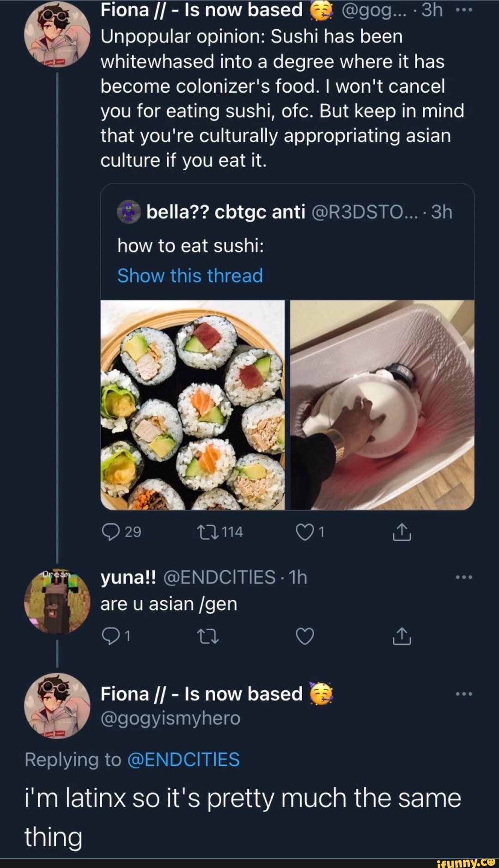Open the trash bin photo

click(x=382, y=405)
